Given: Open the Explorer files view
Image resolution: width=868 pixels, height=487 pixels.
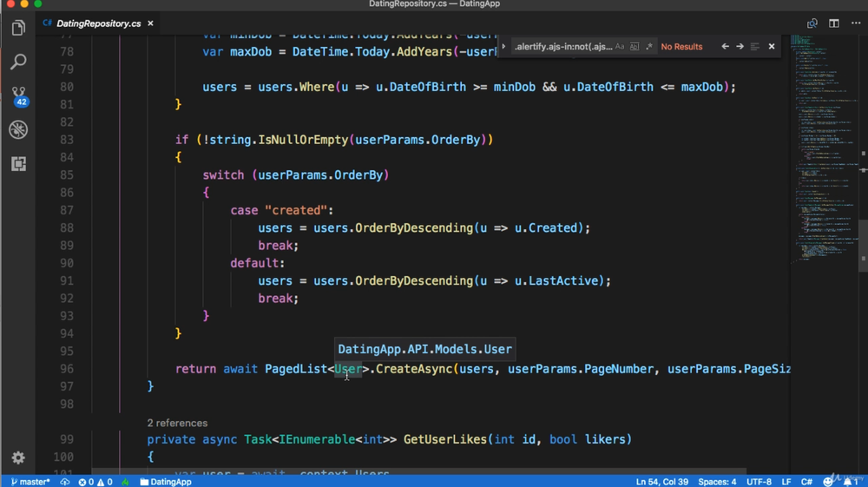Looking at the screenshot, I should point(18,29).
